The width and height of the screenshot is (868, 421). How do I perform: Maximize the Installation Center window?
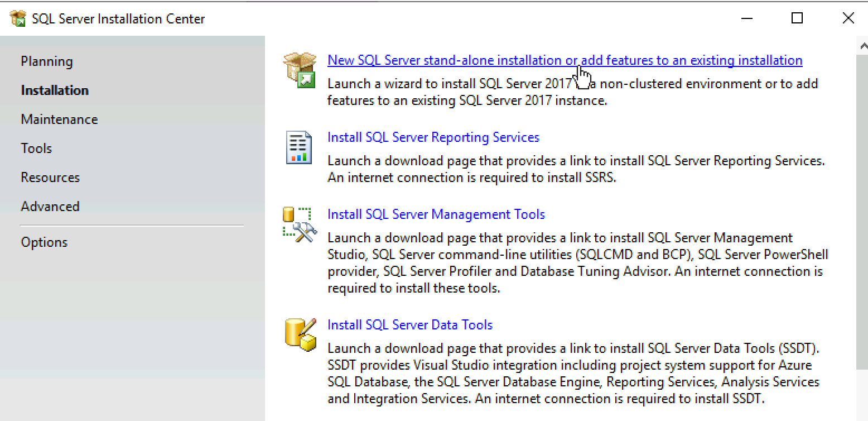tap(797, 18)
